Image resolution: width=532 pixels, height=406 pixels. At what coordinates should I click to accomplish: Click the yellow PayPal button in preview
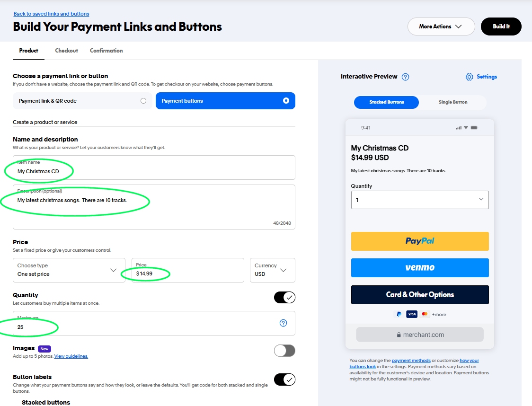419,241
